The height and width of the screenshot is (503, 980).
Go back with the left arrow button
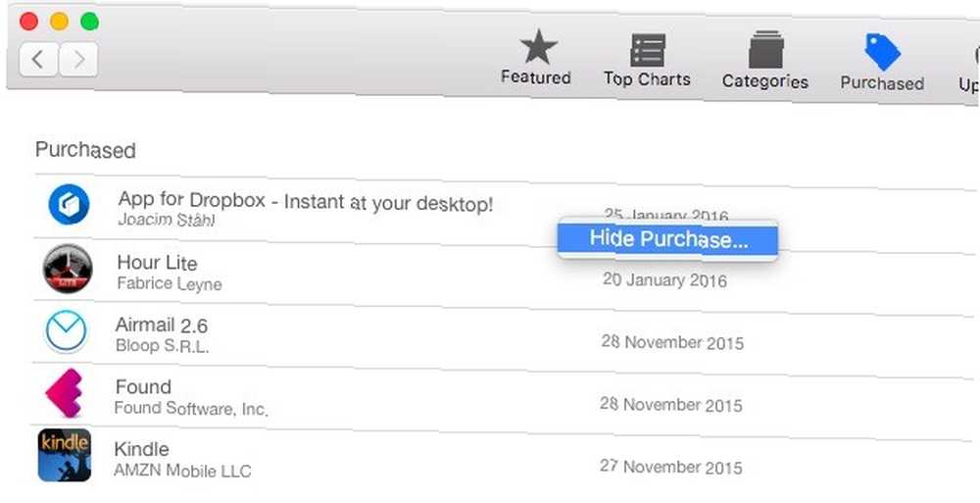point(38,60)
